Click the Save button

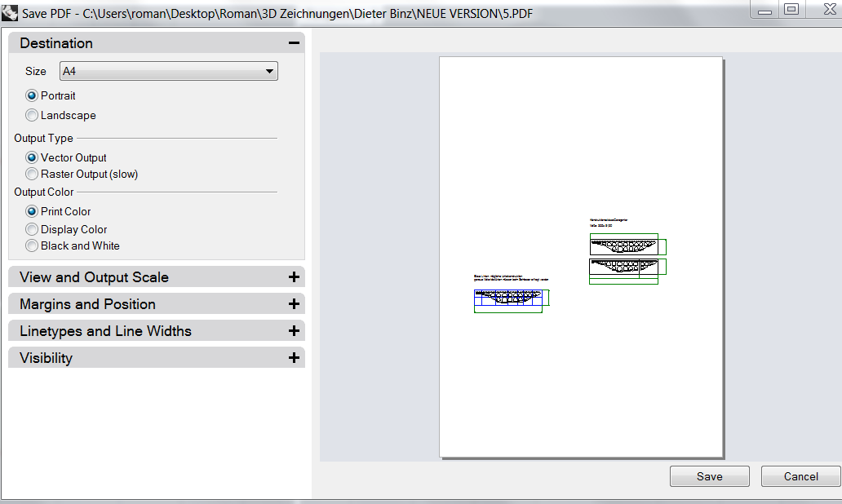tap(709, 476)
